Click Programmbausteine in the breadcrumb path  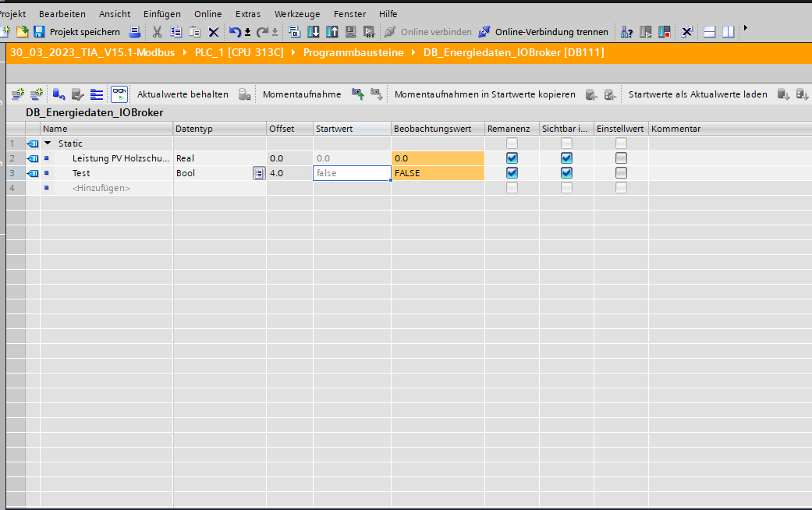point(353,53)
